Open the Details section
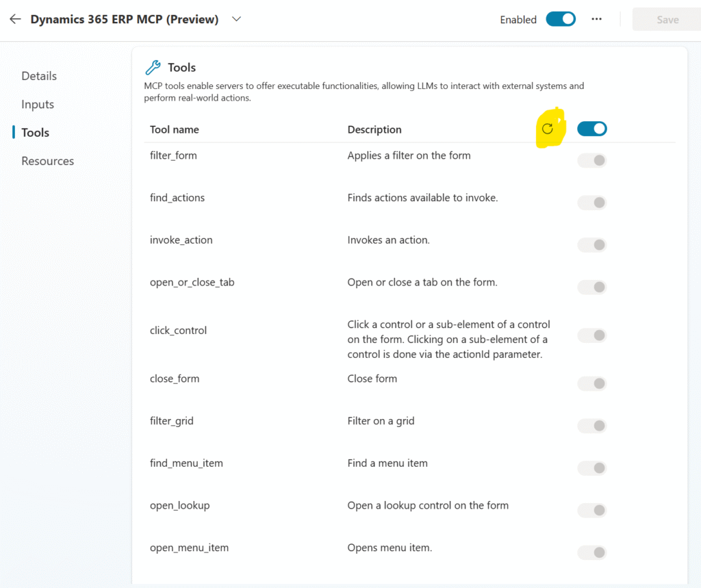This screenshot has height=588, width=701. [39, 76]
